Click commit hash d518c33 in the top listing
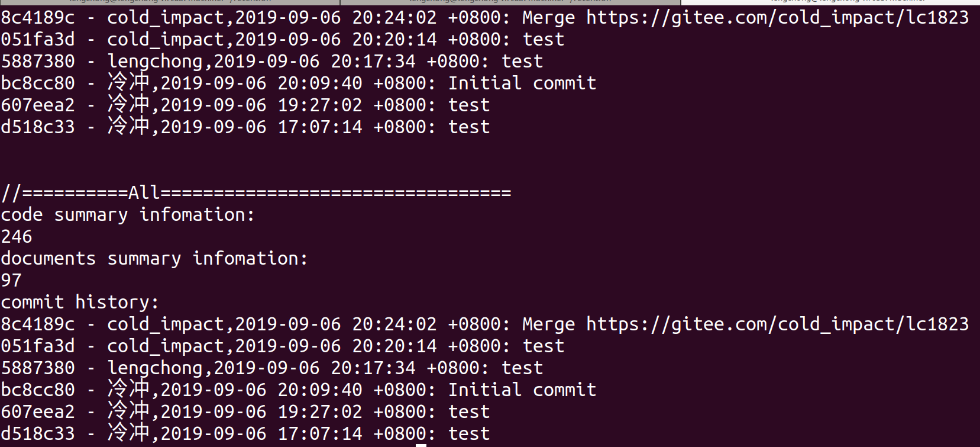 click(x=38, y=127)
